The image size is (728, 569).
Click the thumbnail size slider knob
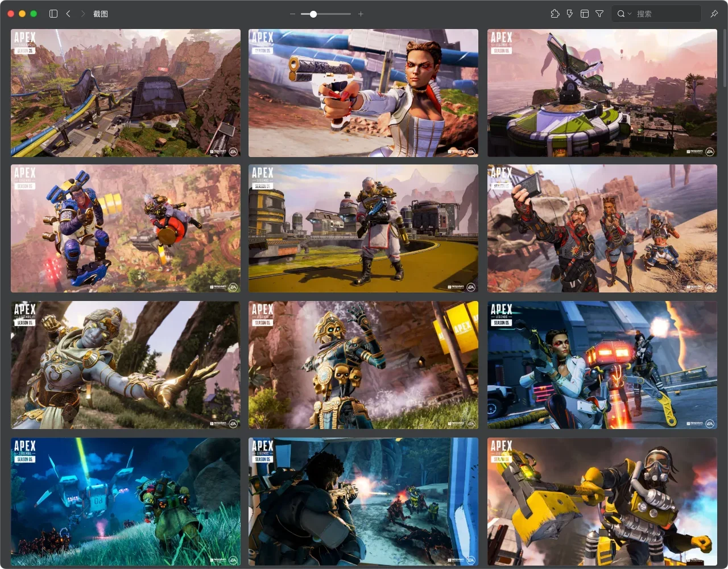pos(313,14)
